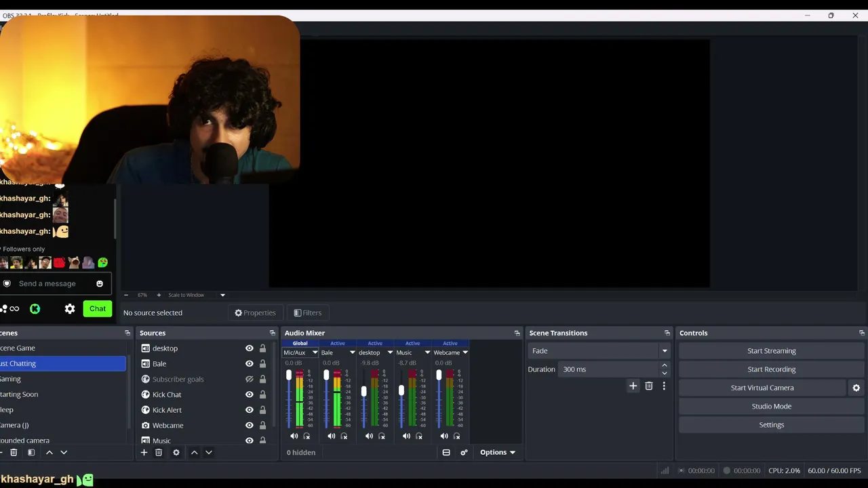
Task: Delete the selected scene with Scenes trash icon
Action: click(13, 452)
